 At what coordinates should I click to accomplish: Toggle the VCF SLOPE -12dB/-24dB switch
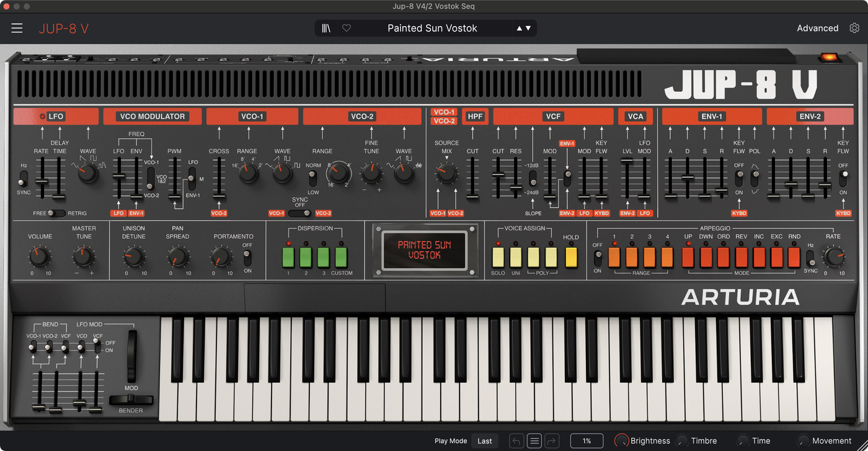[x=533, y=179]
